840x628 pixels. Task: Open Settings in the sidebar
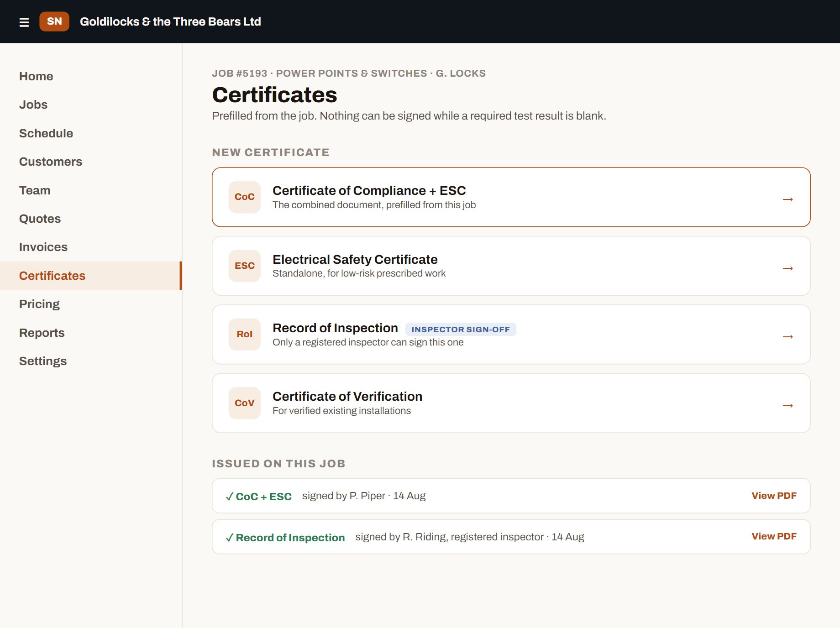click(91, 361)
